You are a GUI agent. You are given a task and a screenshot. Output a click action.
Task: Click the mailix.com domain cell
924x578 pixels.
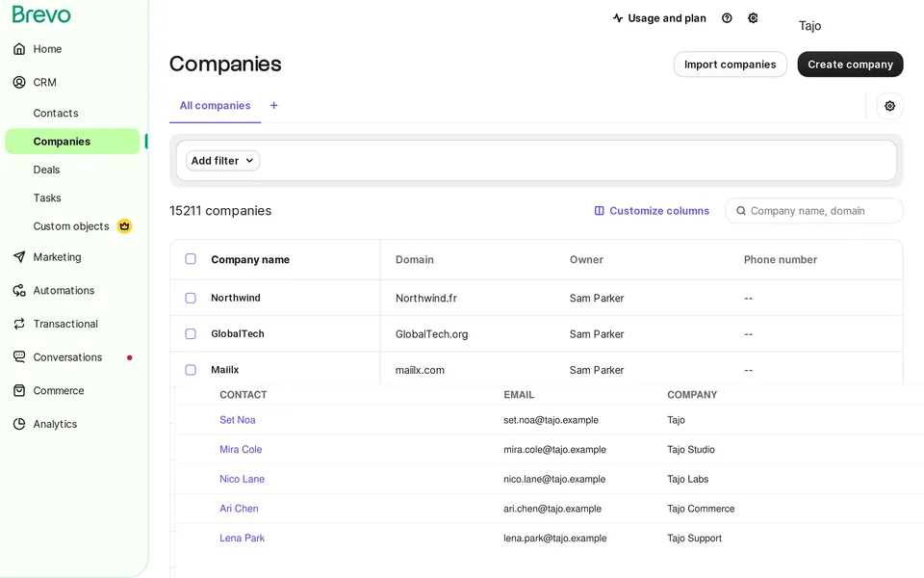420,370
